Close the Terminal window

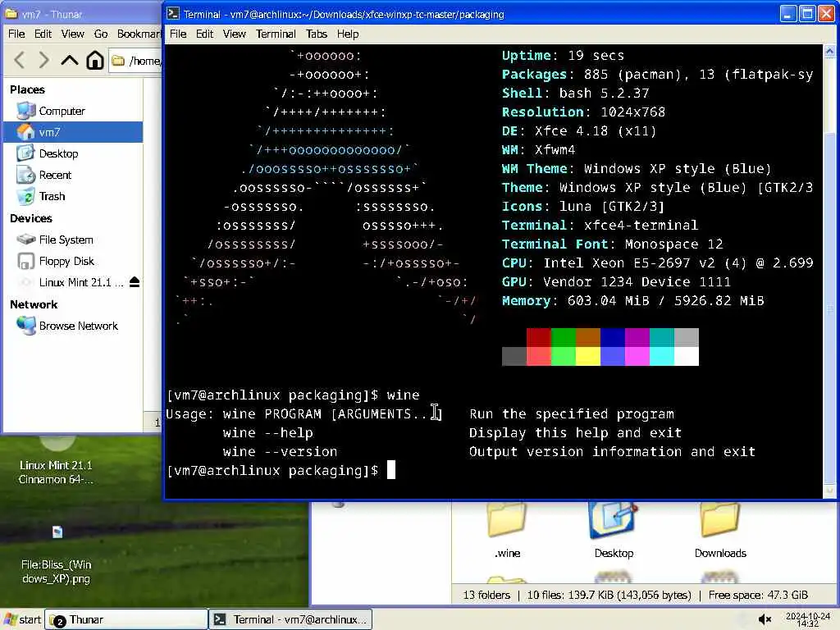click(x=826, y=13)
